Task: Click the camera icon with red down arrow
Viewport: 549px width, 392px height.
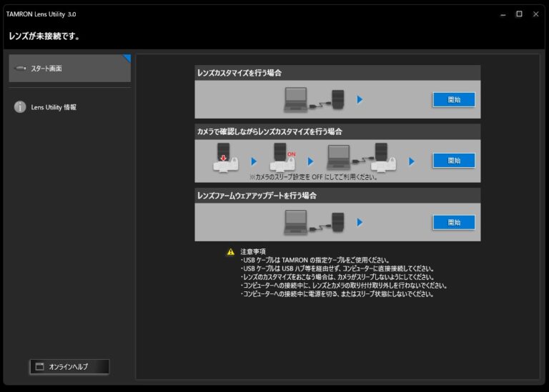Action: tap(225, 159)
